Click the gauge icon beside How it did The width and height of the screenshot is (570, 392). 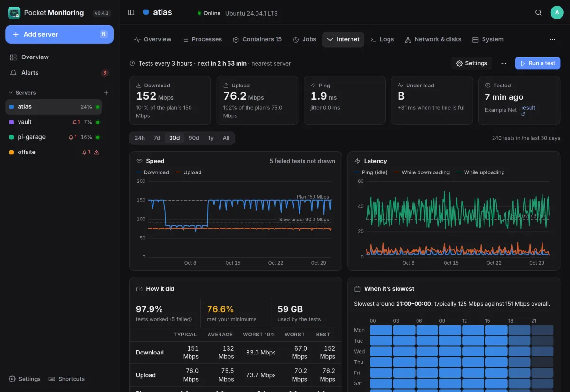click(x=139, y=289)
